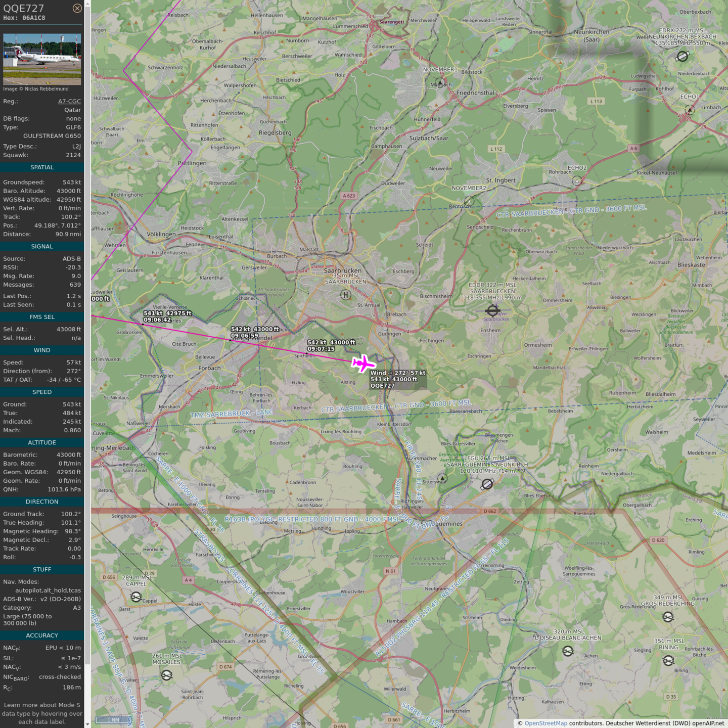Click the Saarbrücken heliport H marker
The width and height of the screenshot is (728, 728).
(x=345, y=295)
